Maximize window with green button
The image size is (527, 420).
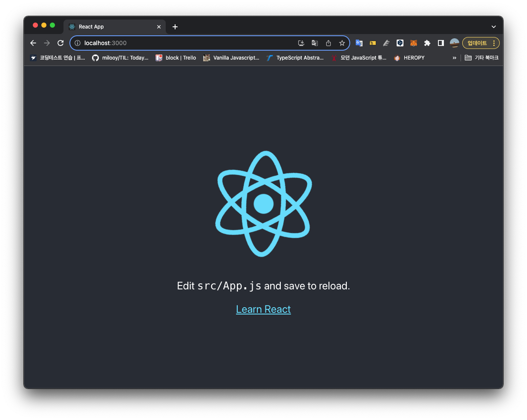(52, 25)
